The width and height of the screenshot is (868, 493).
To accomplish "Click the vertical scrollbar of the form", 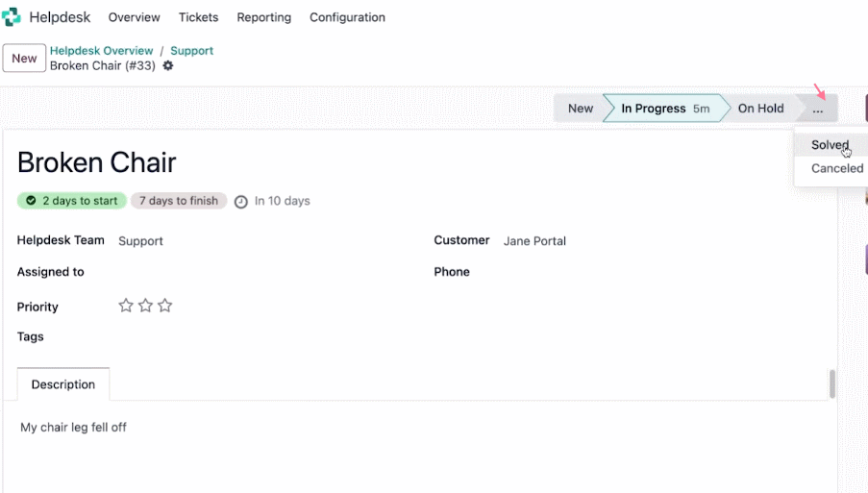I will [x=831, y=383].
